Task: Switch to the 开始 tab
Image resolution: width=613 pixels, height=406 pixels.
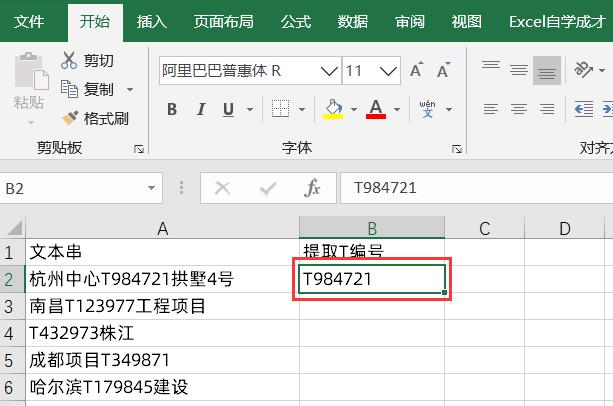Action: [x=95, y=22]
